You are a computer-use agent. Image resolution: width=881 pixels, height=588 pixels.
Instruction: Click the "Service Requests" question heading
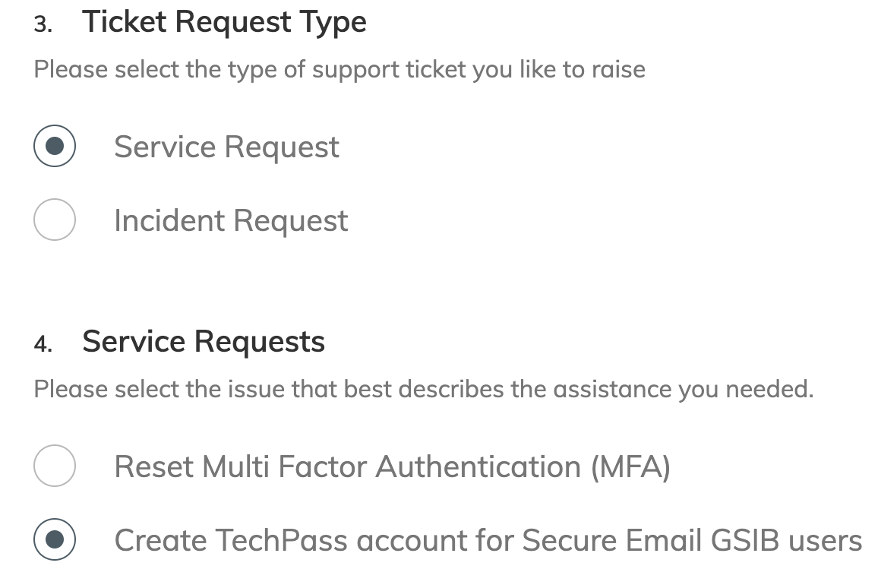(204, 342)
